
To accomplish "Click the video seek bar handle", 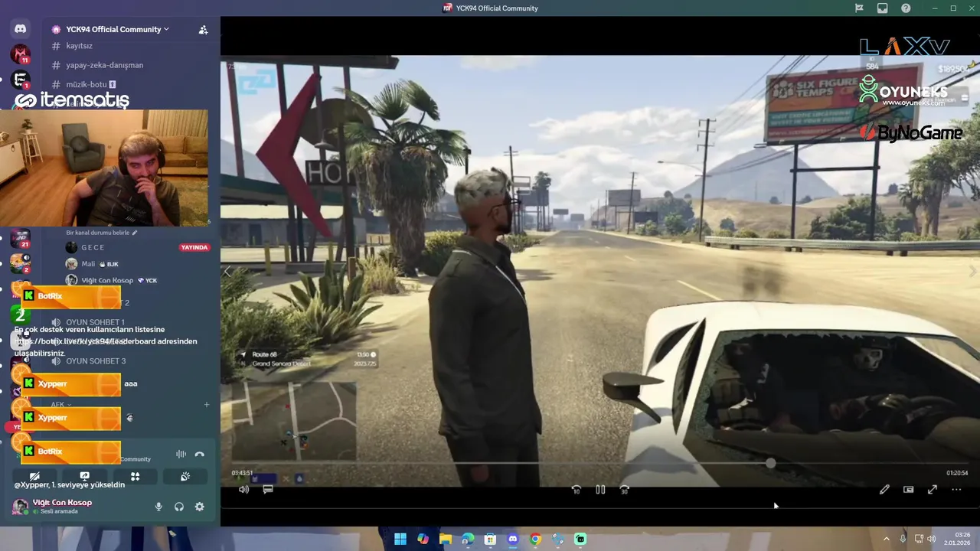I will click(770, 463).
